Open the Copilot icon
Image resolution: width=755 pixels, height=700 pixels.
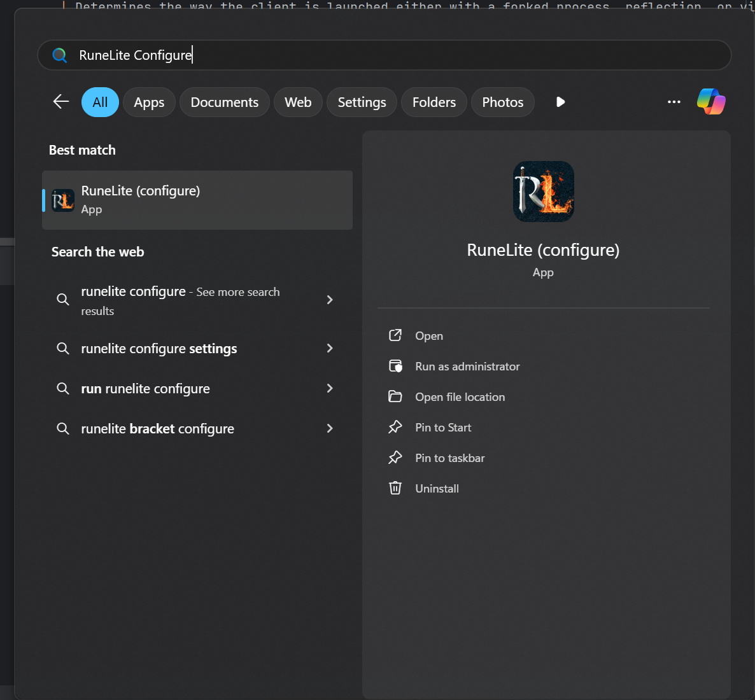(x=711, y=102)
